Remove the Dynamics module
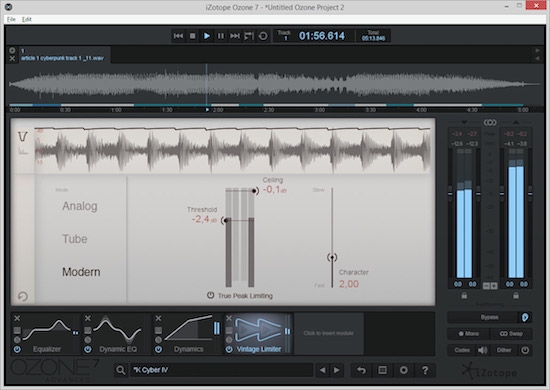Image resolution: width=550 pixels, height=390 pixels. click(x=158, y=318)
